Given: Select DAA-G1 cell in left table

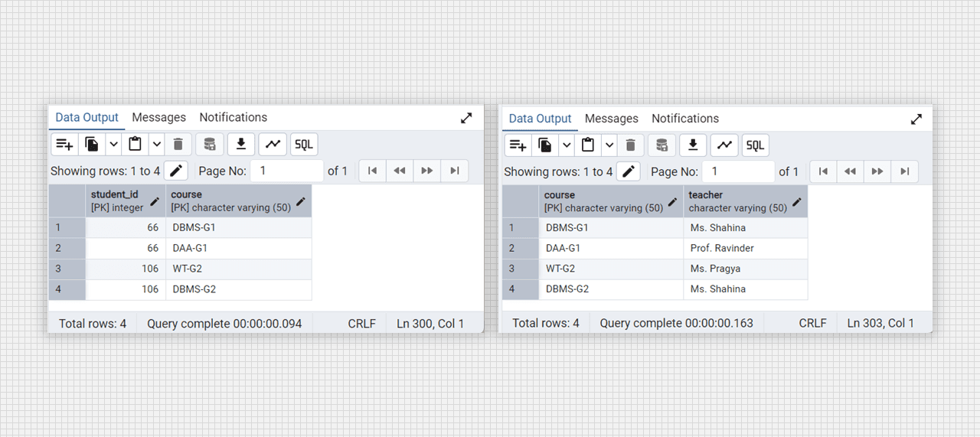Looking at the screenshot, I should [x=239, y=248].
